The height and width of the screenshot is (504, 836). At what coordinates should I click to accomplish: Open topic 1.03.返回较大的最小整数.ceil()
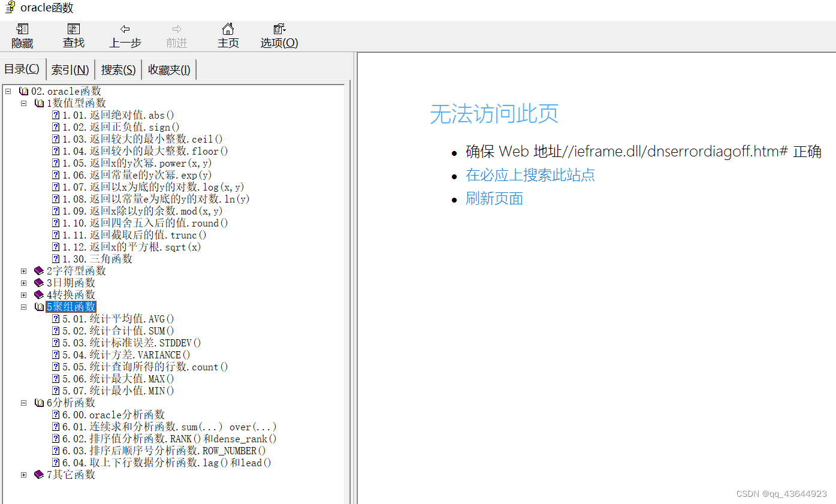[143, 139]
